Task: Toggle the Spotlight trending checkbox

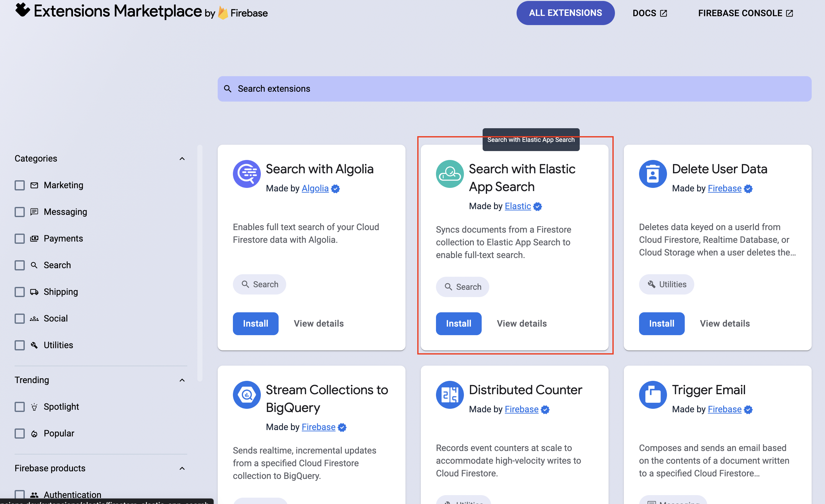Action: coord(20,407)
